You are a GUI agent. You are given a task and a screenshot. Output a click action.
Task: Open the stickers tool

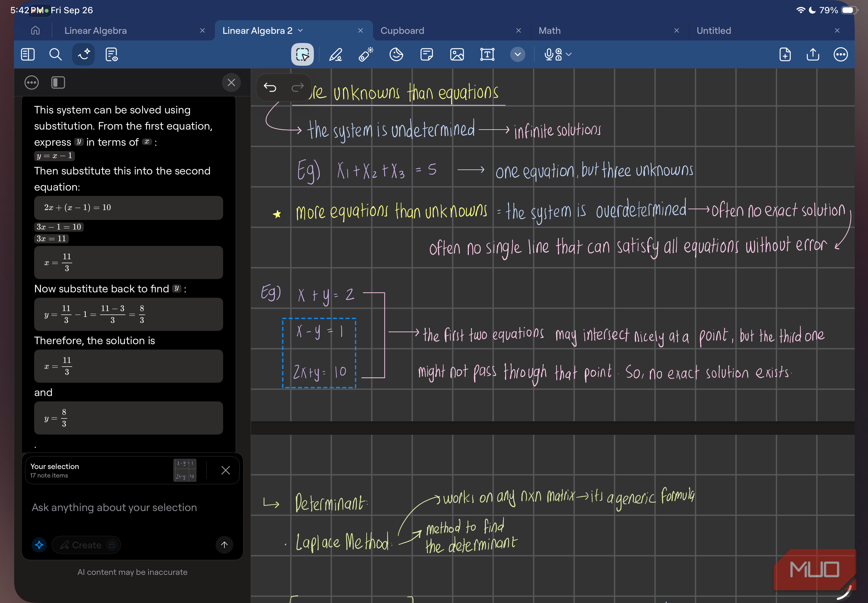pyautogui.click(x=396, y=54)
